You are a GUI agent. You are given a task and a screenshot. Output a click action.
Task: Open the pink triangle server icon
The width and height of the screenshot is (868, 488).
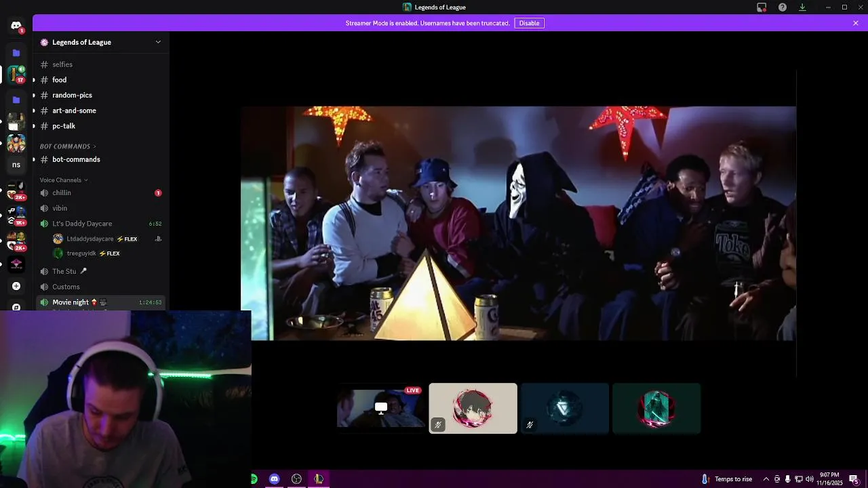pos(16,264)
